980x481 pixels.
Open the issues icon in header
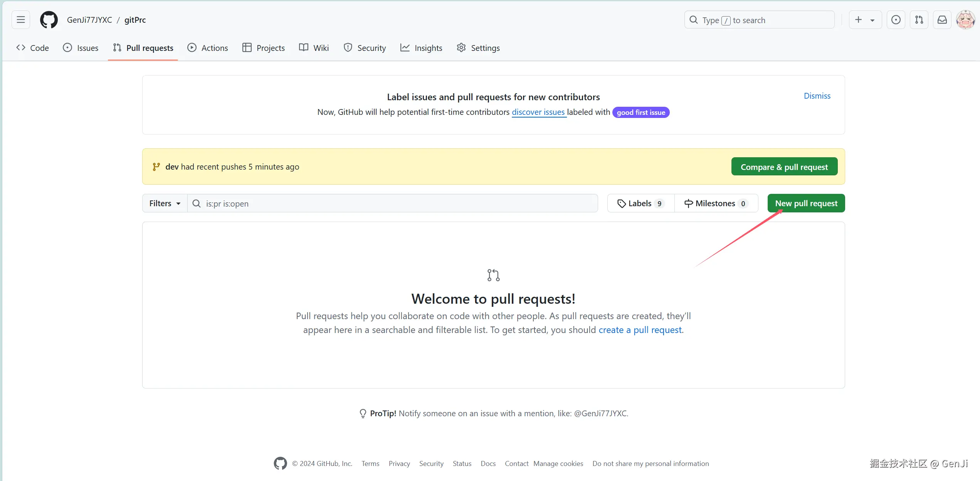click(x=896, y=20)
